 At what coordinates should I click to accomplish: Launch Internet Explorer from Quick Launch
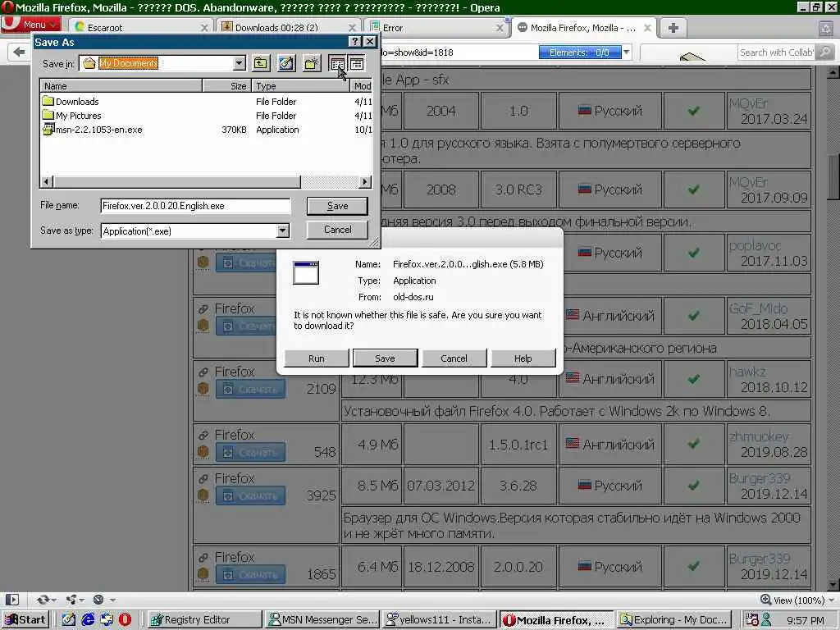click(88, 620)
